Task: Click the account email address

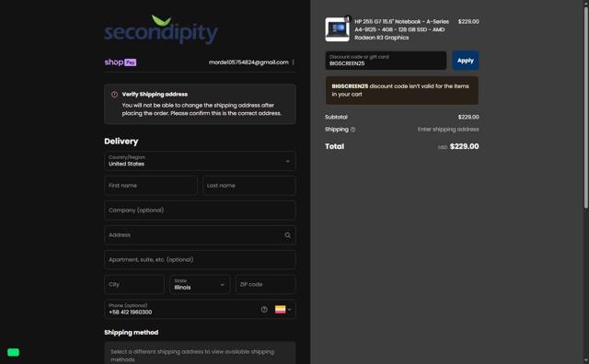Action: coord(248,63)
